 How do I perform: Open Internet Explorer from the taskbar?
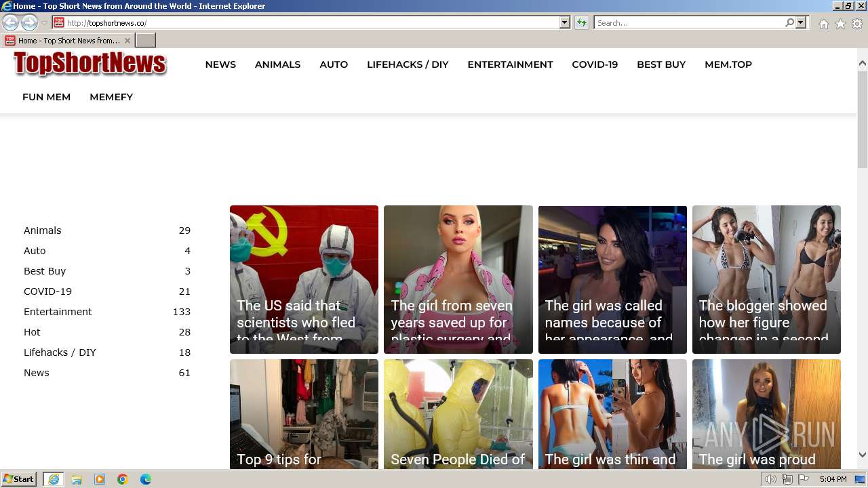pos(54,479)
